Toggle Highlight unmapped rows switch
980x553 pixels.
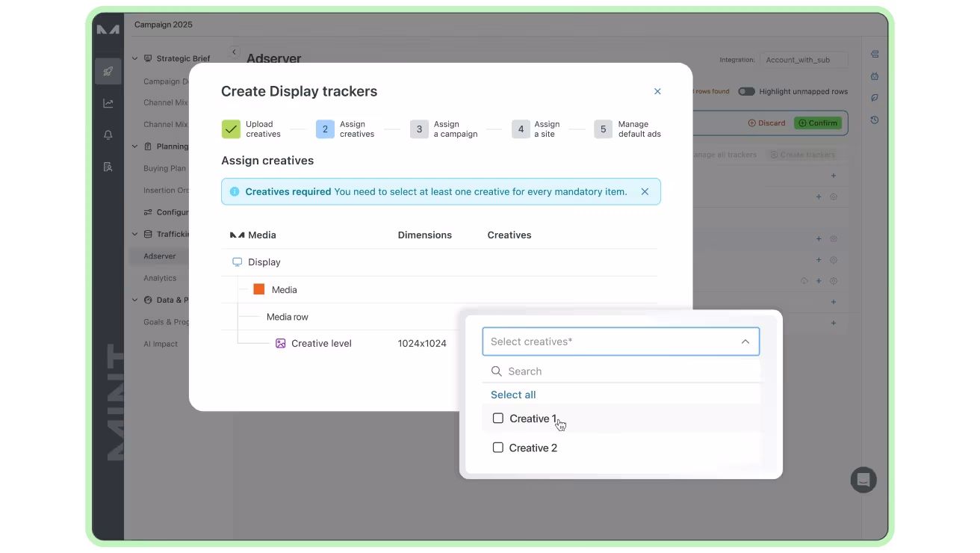tap(746, 91)
